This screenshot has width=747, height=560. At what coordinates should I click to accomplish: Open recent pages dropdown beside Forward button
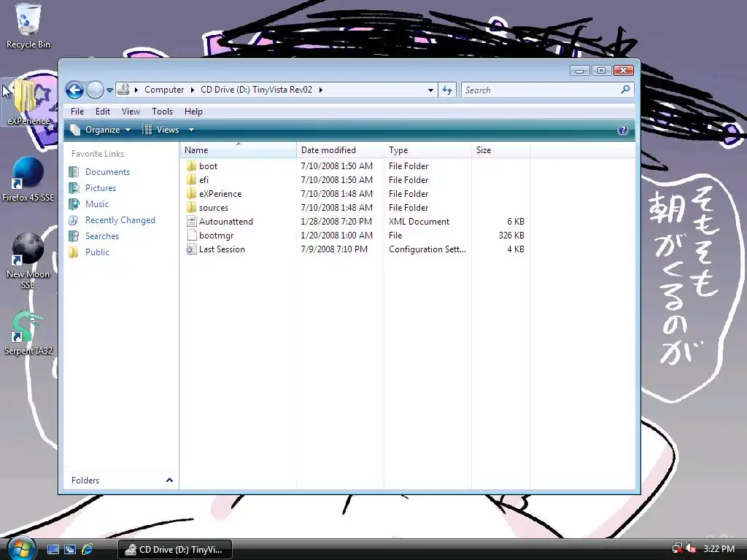tap(109, 90)
